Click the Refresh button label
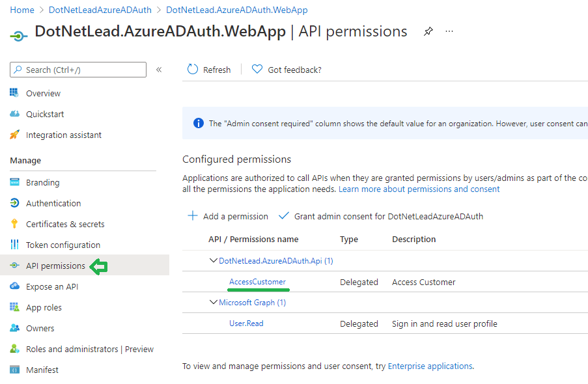The height and width of the screenshot is (384, 588). coord(217,70)
